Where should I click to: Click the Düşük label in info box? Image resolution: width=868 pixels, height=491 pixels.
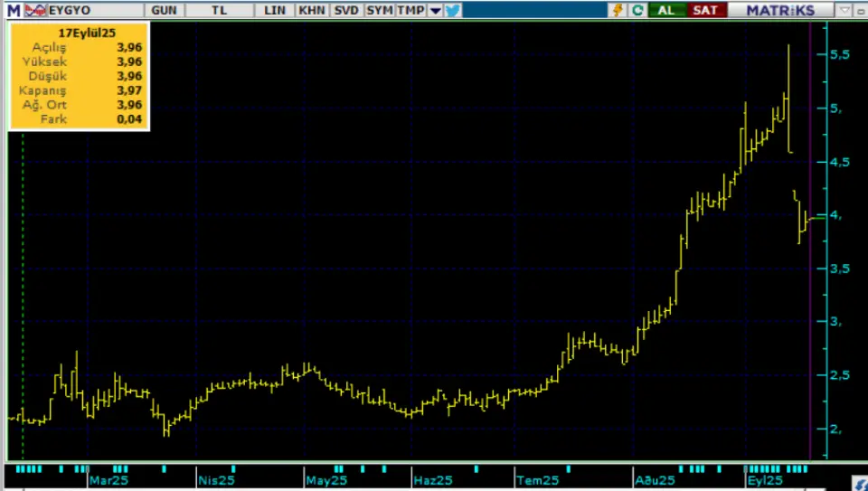(x=48, y=76)
